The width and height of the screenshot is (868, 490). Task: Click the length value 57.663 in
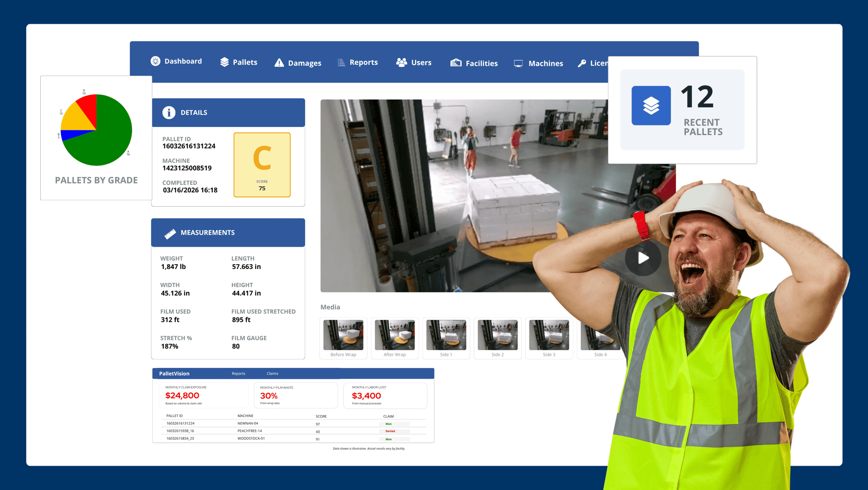coord(246,267)
